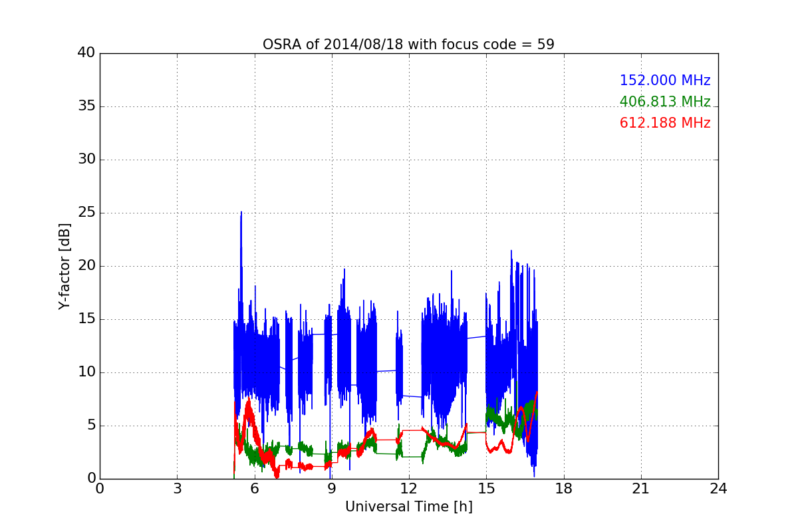Click the y-axis tick label 20

86,266
